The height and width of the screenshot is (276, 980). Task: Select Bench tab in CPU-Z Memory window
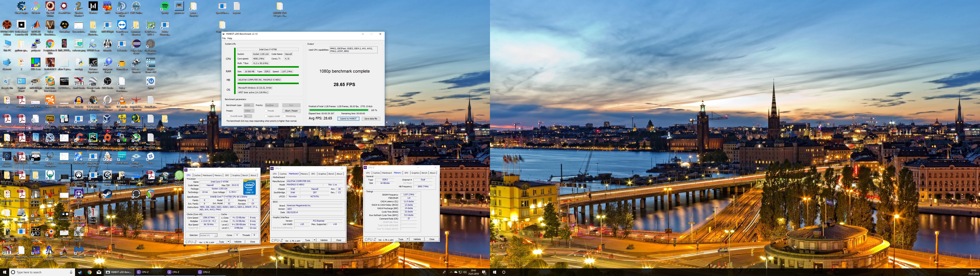(424, 173)
